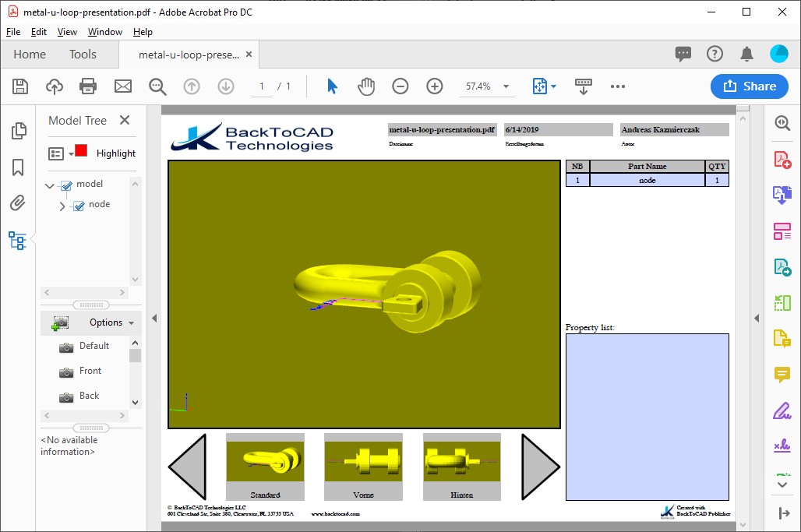Send the file by email with the envelope icon

click(122, 86)
